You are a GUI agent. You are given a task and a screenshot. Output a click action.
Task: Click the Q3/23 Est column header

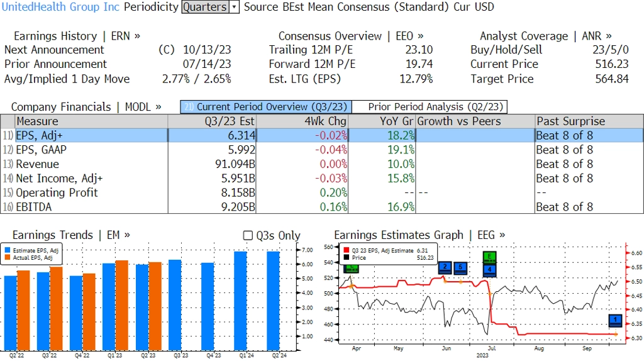pyautogui.click(x=212, y=121)
